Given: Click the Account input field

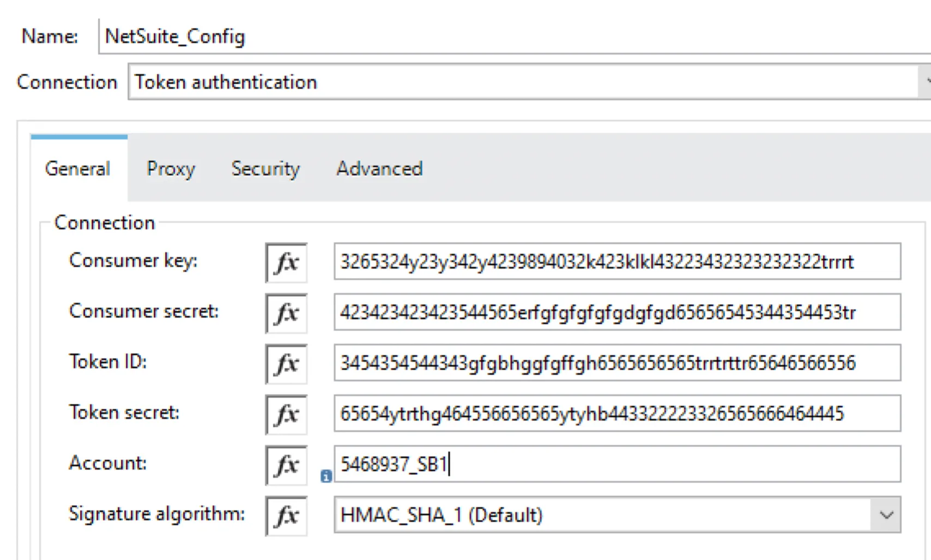Looking at the screenshot, I should [x=617, y=464].
